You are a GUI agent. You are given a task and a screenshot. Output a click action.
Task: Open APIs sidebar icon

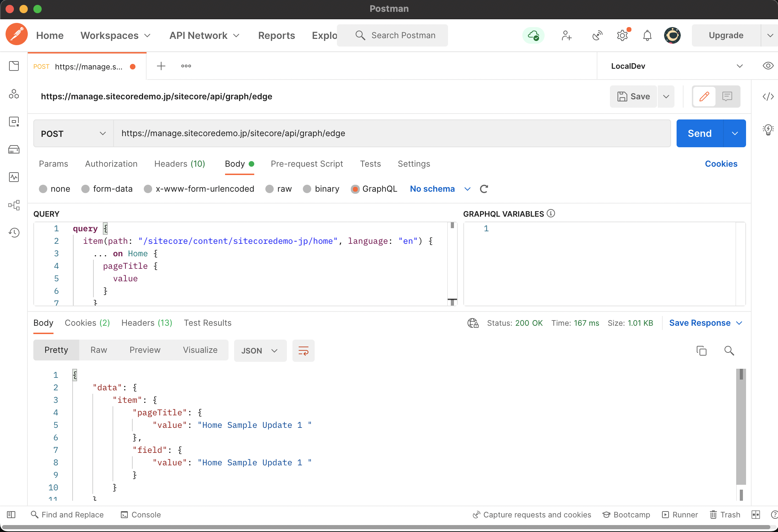tap(14, 94)
